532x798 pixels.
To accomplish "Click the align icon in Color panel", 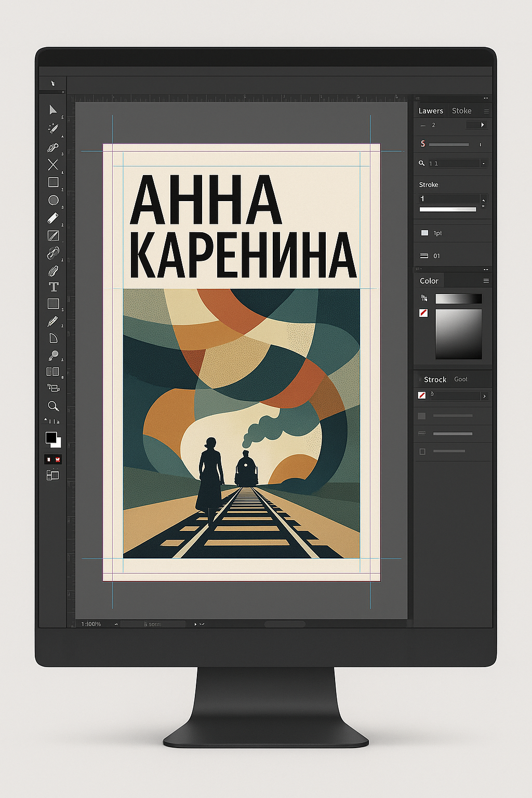I will [x=424, y=298].
